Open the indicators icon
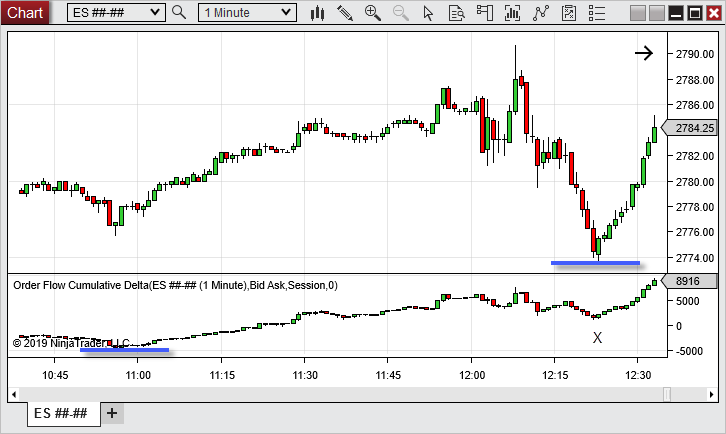726x434 pixels. tap(514, 12)
